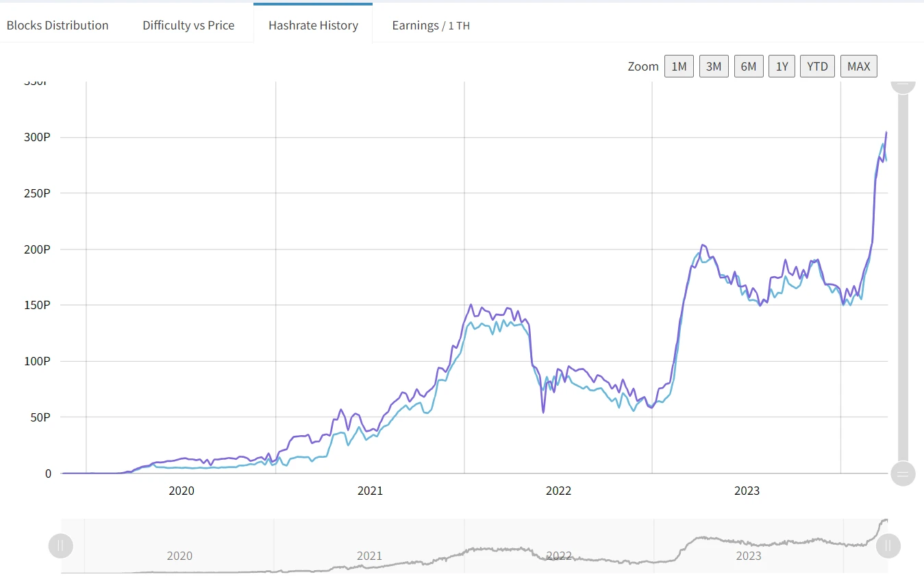Screen dimensions: 924x577
Task: Click the left navigator range handle icon
Action: pyautogui.click(x=60, y=545)
